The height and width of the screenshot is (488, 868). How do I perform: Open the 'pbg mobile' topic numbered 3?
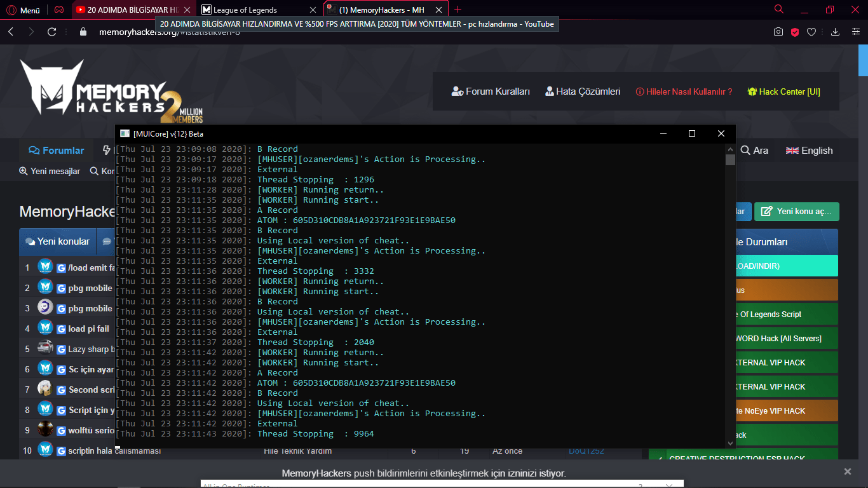click(x=91, y=308)
